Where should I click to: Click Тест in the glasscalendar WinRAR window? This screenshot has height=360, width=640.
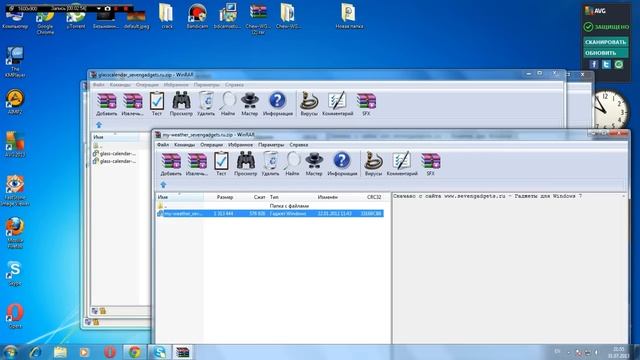coord(157,104)
